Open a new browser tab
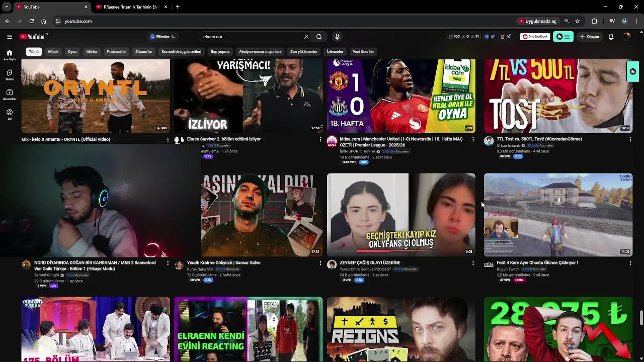The image size is (644, 362). (x=178, y=7)
